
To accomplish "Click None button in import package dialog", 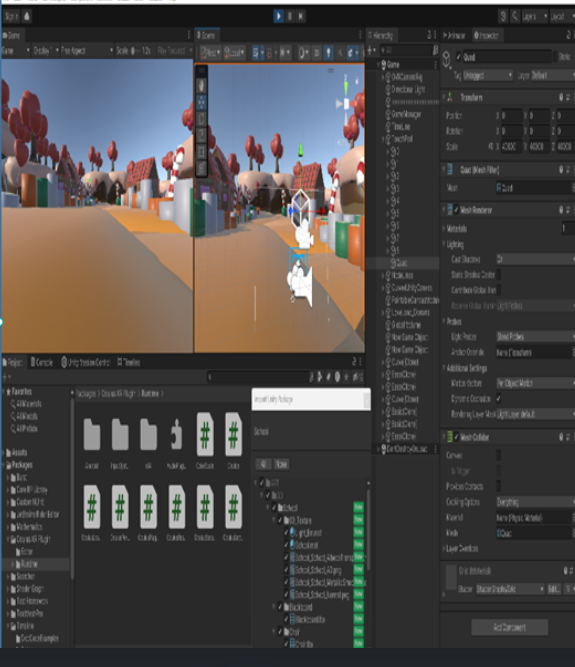I will 282,464.
